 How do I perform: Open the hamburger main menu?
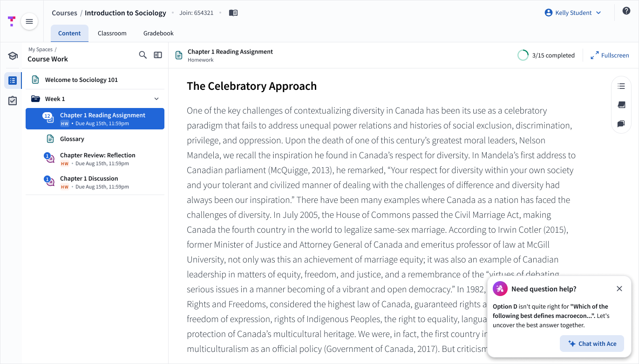pos(29,21)
